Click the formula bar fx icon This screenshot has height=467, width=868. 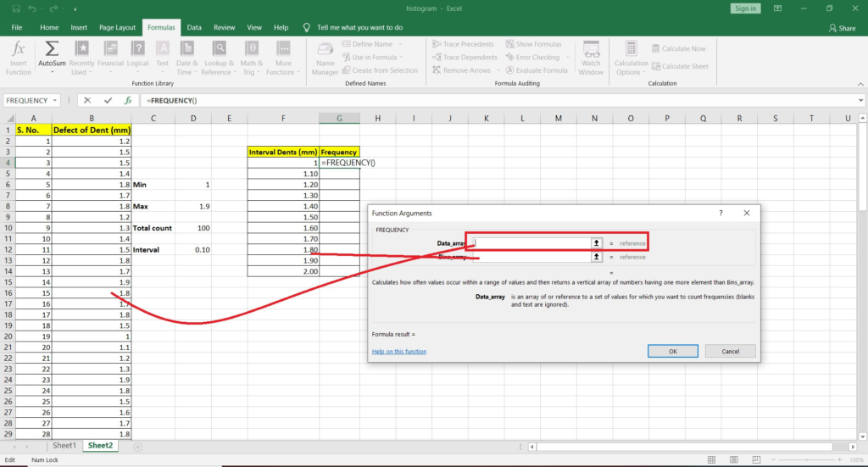[128, 100]
